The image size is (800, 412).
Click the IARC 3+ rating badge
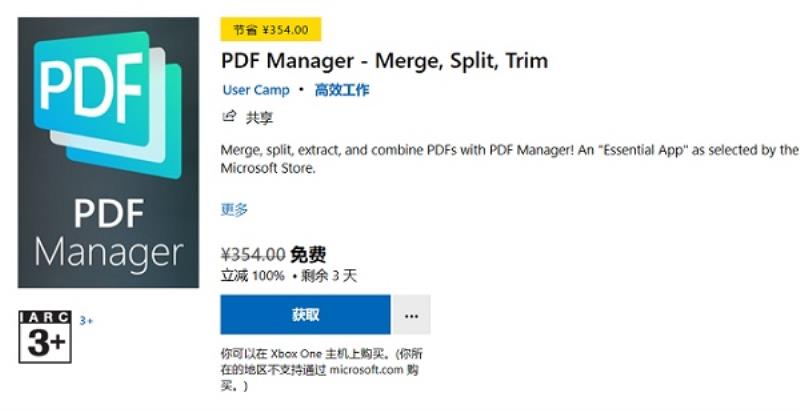click(x=45, y=337)
